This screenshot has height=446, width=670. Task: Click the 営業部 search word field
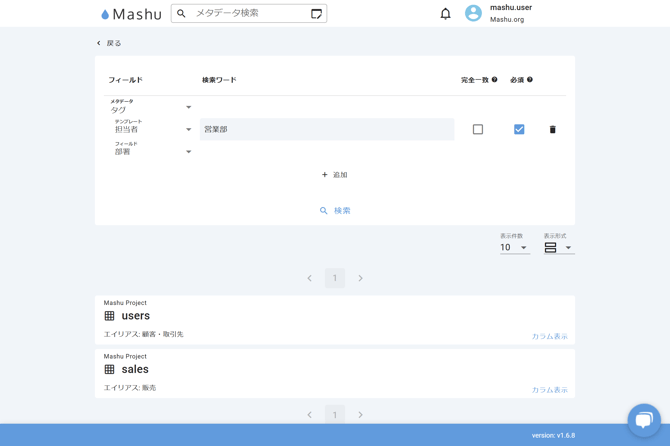326,129
